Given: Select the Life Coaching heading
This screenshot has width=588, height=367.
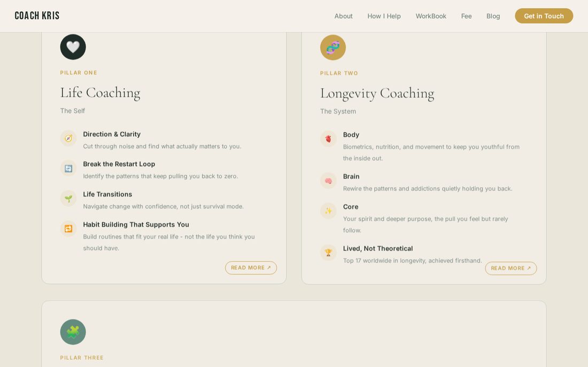Looking at the screenshot, I should (100, 93).
